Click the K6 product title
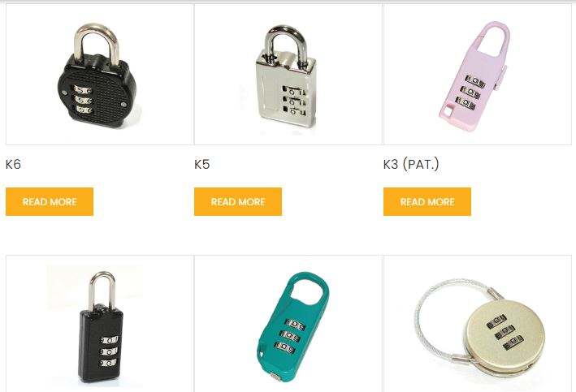 point(13,164)
